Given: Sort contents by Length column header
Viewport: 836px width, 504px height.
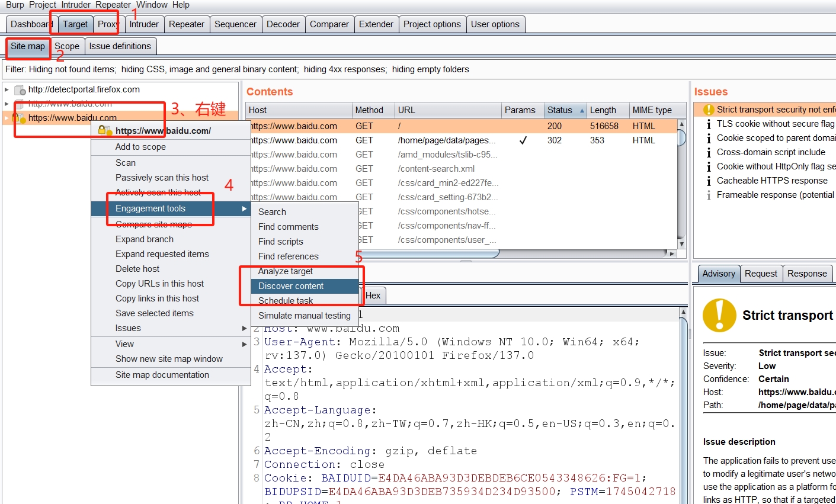Looking at the screenshot, I should 607,110.
